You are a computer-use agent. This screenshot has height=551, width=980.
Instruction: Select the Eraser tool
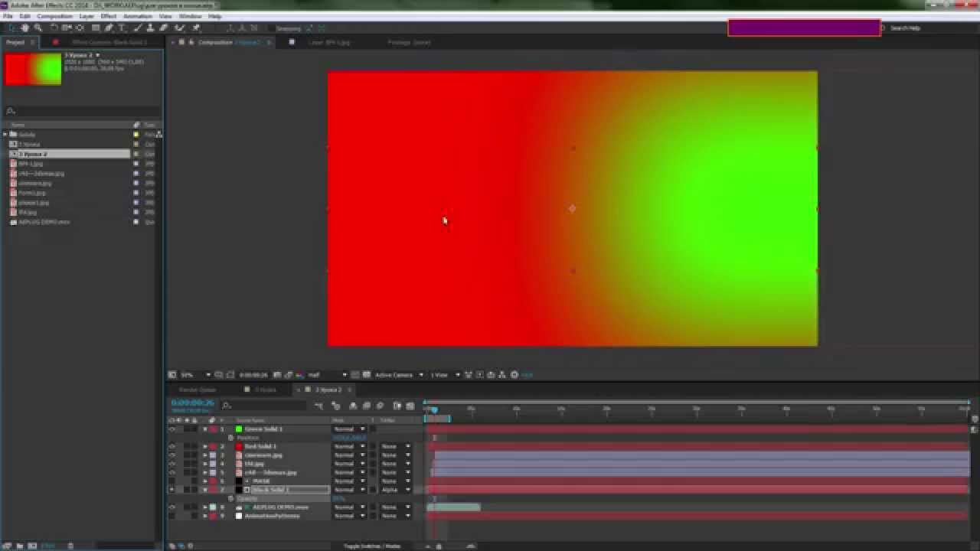pyautogui.click(x=163, y=28)
